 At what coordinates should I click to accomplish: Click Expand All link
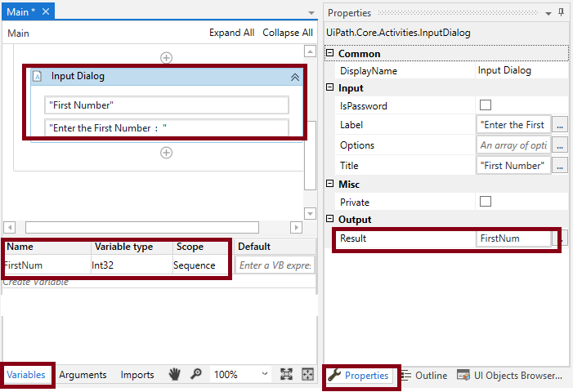[231, 33]
